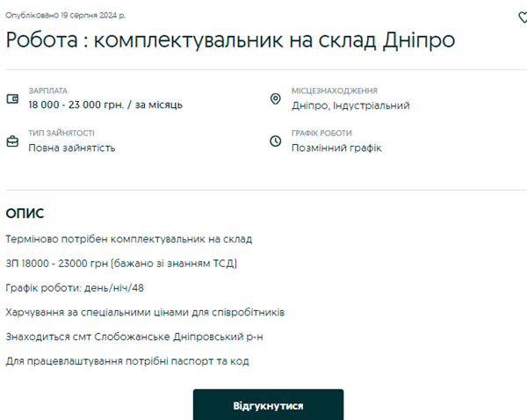Click the publication date text
This screenshot has width=527, height=420.
click(66, 15)
